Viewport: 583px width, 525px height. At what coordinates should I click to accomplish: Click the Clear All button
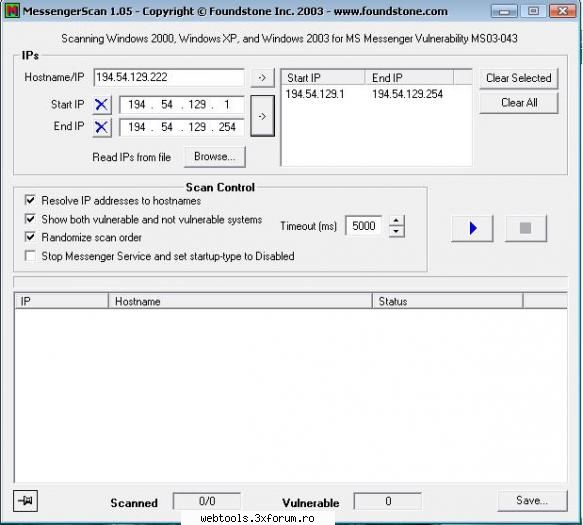click(519, 103)
